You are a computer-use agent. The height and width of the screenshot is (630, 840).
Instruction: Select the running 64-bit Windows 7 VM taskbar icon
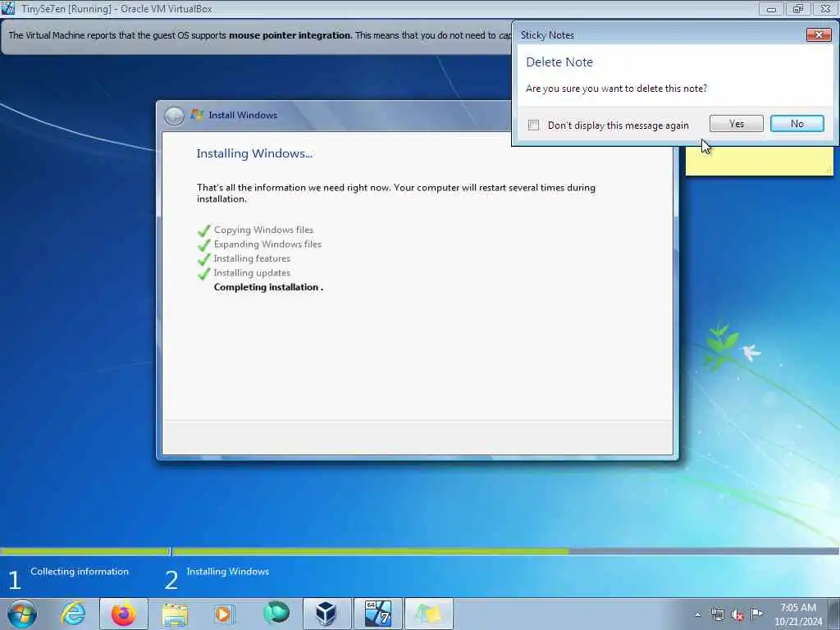tap(377, 614)
